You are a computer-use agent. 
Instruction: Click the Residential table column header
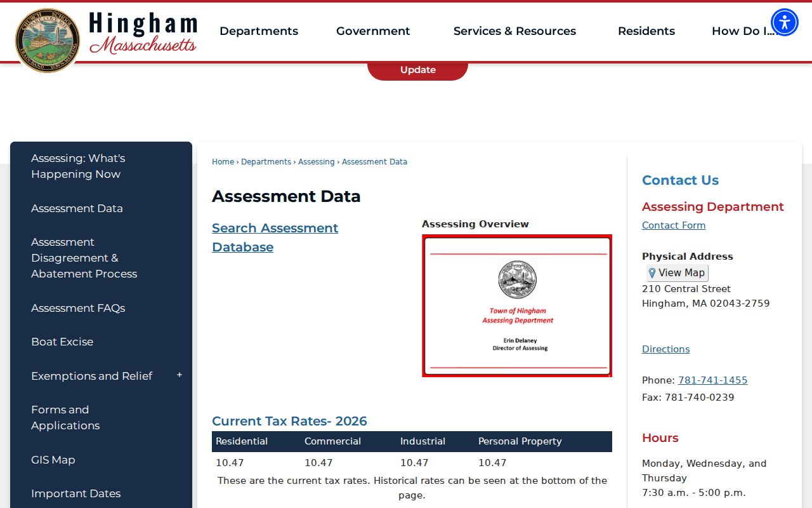click(242, 441)
